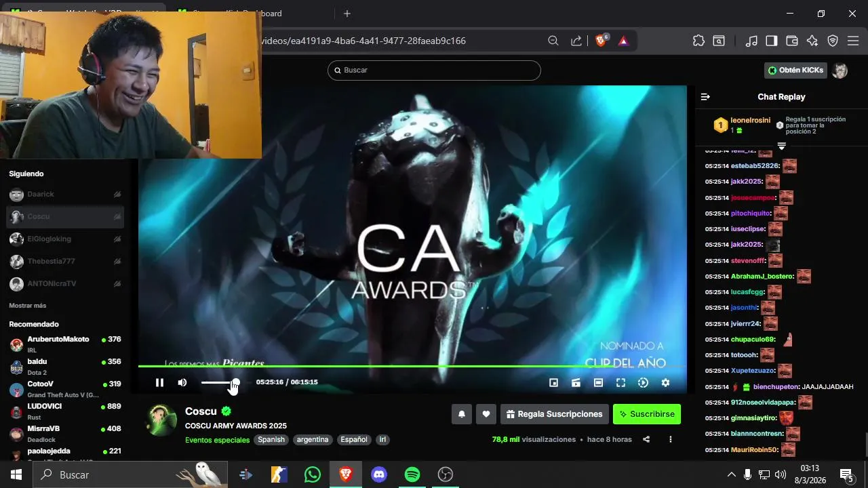Open picture-in-picture mini player
The width and height of the screenshot is (868, 488).
point(553,383)
